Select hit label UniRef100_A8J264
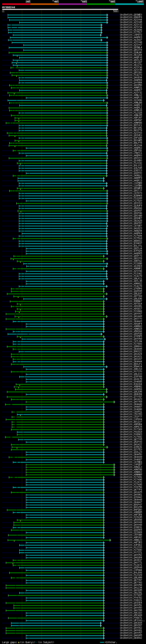This screenshot has height=644, width=146. [131, 55]
